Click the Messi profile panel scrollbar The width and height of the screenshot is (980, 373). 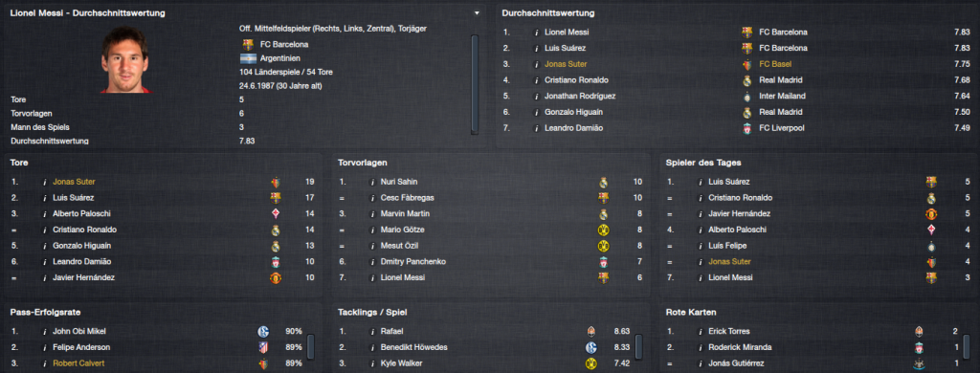pyautogui.click(x=475, y=84)
